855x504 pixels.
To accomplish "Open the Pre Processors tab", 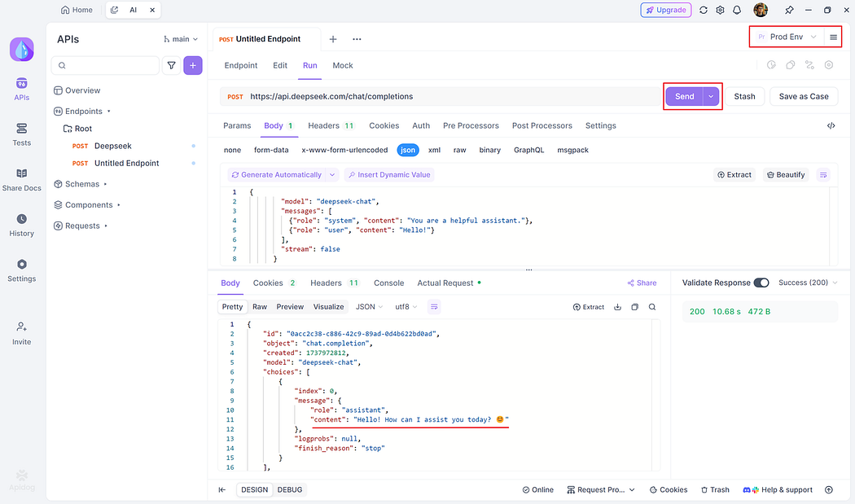I will (x=471, y=125).
